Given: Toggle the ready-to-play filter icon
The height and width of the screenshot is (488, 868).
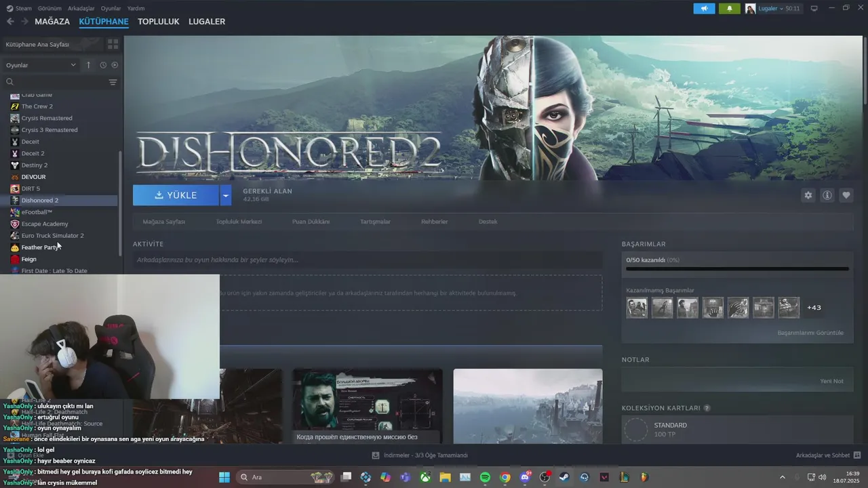Looking at the screenshot, I should [x=115, y=65].
